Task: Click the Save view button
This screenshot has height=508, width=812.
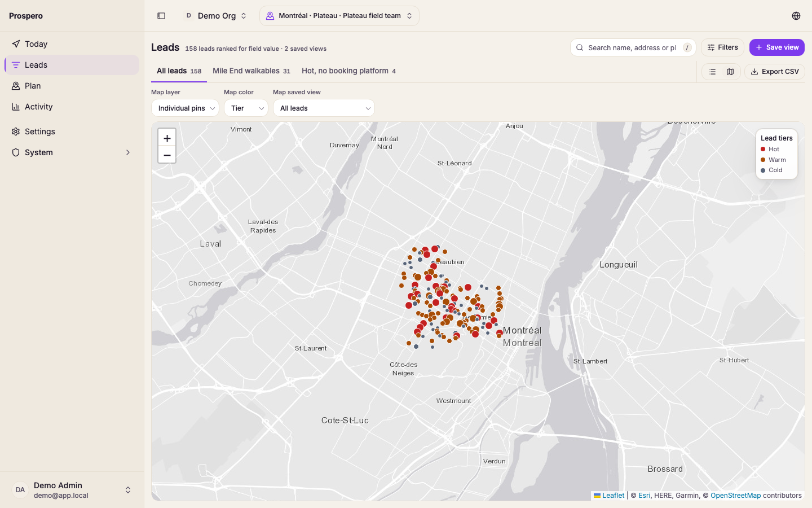Action: click(x=776, y=47)
